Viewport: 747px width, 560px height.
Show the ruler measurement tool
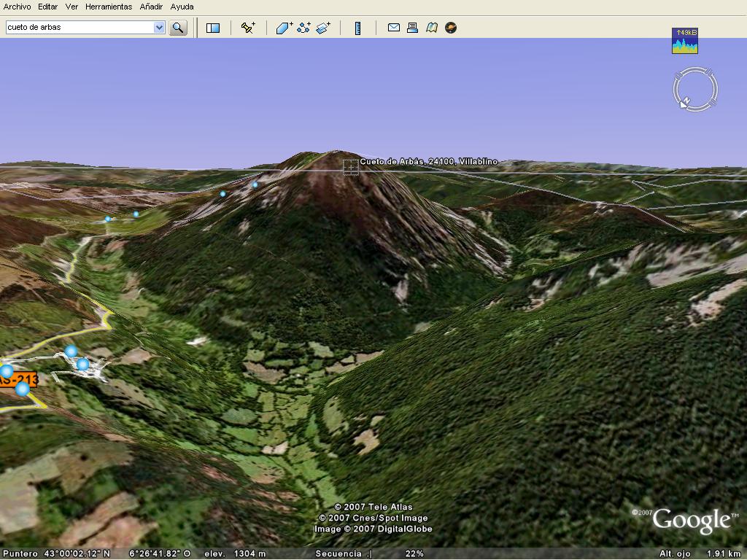(x=357, y=28)
